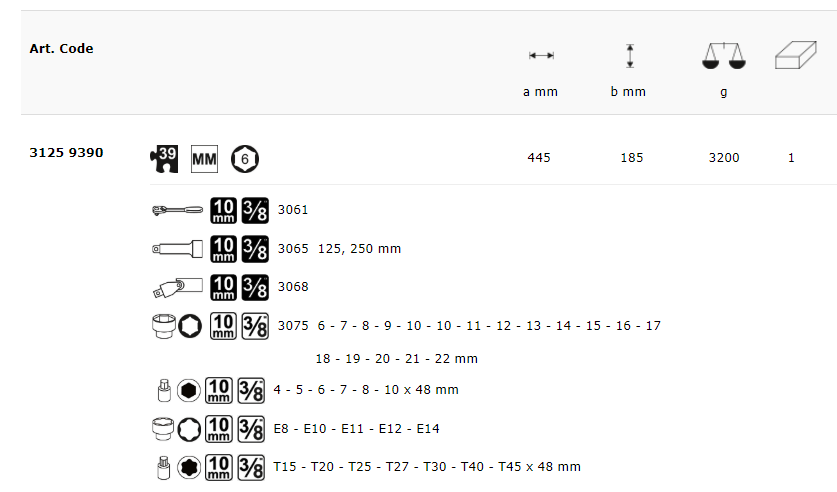Click part number 3068

point(293,287)
